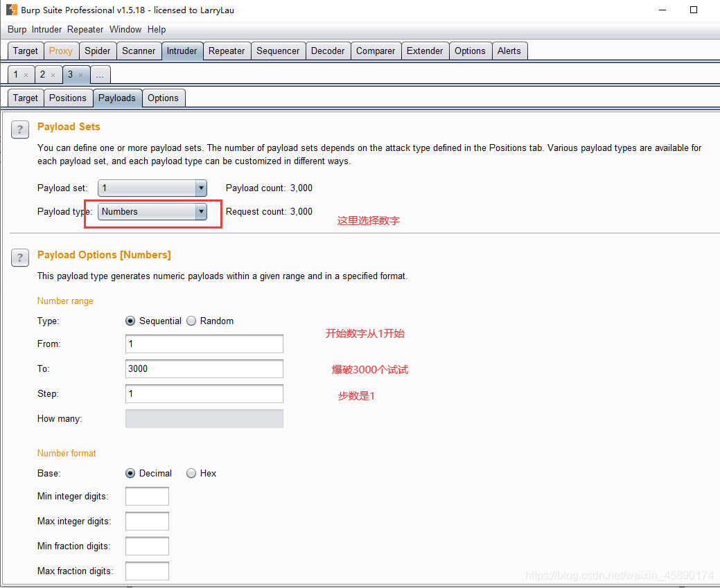Select Intruder attack tab 1
Screen dimensions: 720x588
[x=16, y=74]
